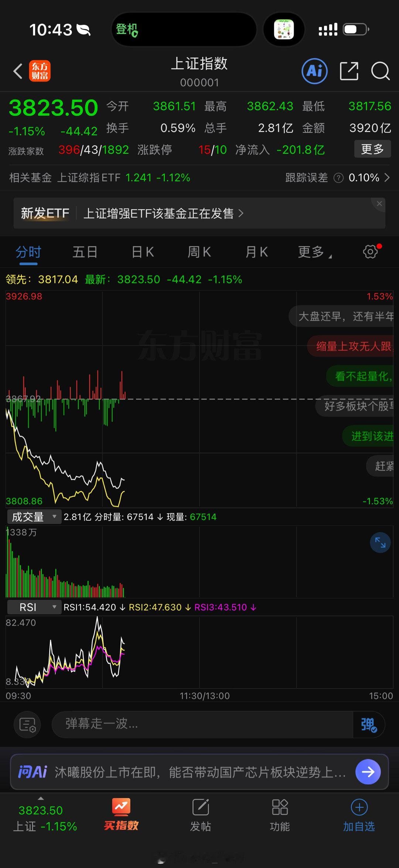Select the 分时 tab
Screen dimensions: 399x868
tap(28, 252)
